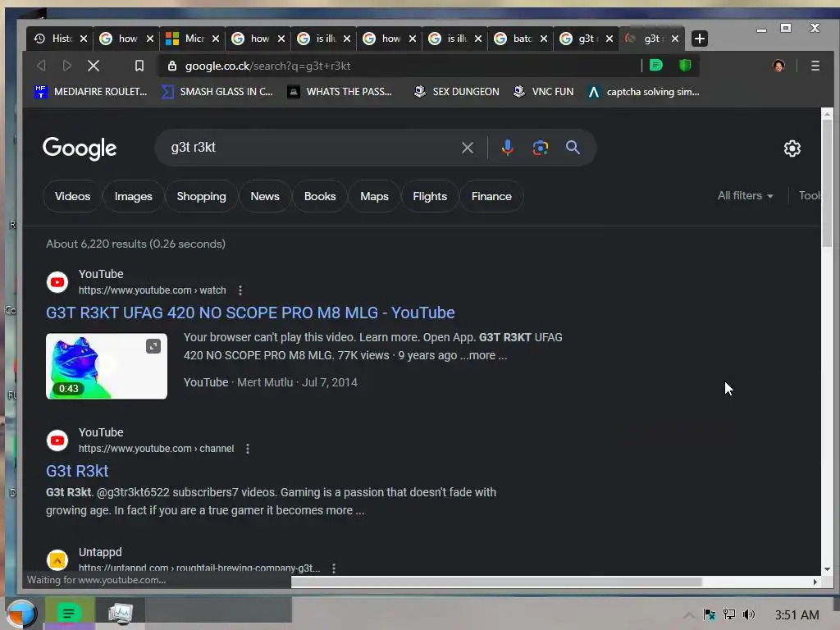The height and width of the screenshot is (630, 840).
Task: Click the horizontal scrollbar right arrow
Action: pyautogui.click(x=815, y=582)
